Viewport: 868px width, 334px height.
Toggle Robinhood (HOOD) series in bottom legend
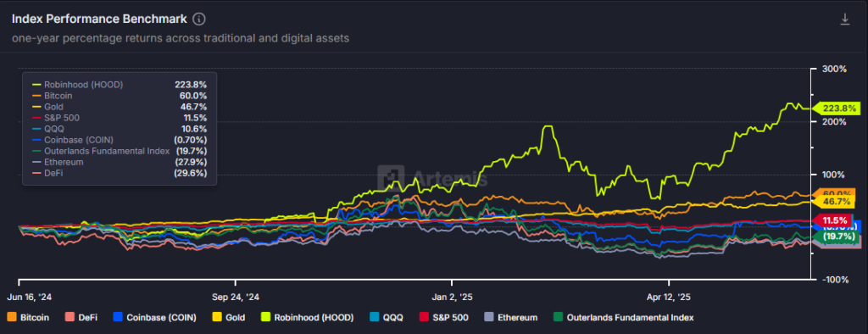point(307,317)
